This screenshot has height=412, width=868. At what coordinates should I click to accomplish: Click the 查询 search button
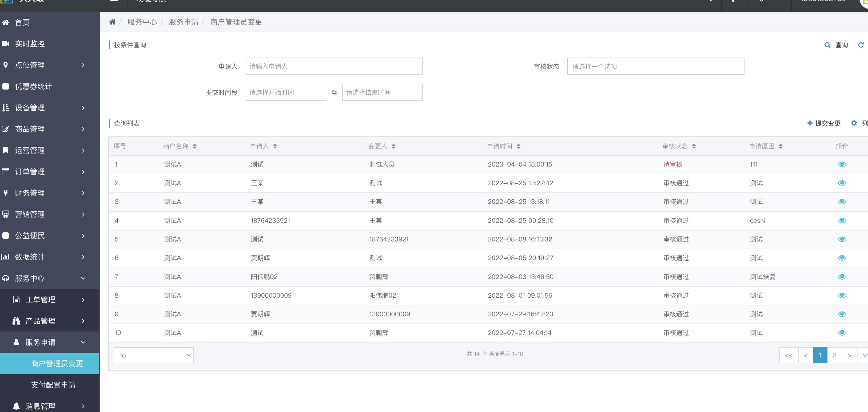[x=836, y=45]
